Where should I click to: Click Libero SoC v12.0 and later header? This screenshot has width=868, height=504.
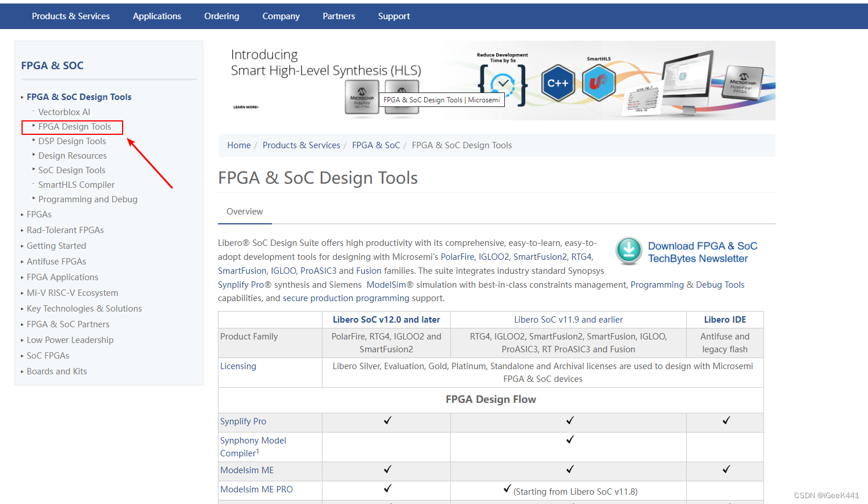(386, 320)
